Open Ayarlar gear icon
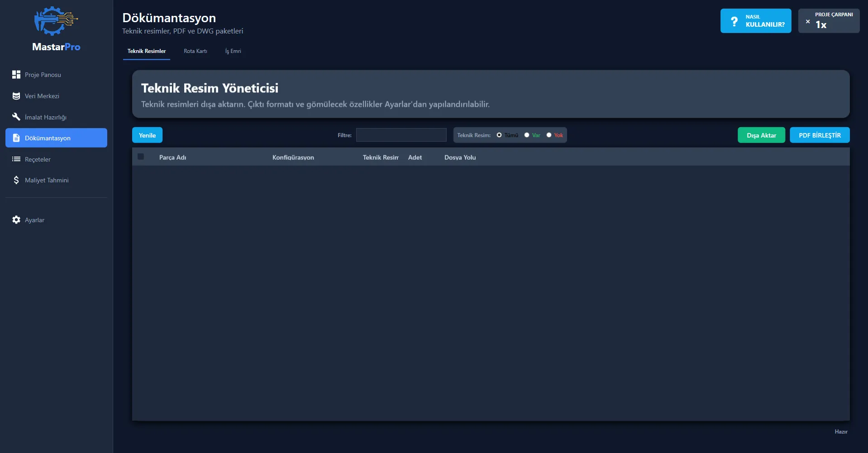 (16, 220)
